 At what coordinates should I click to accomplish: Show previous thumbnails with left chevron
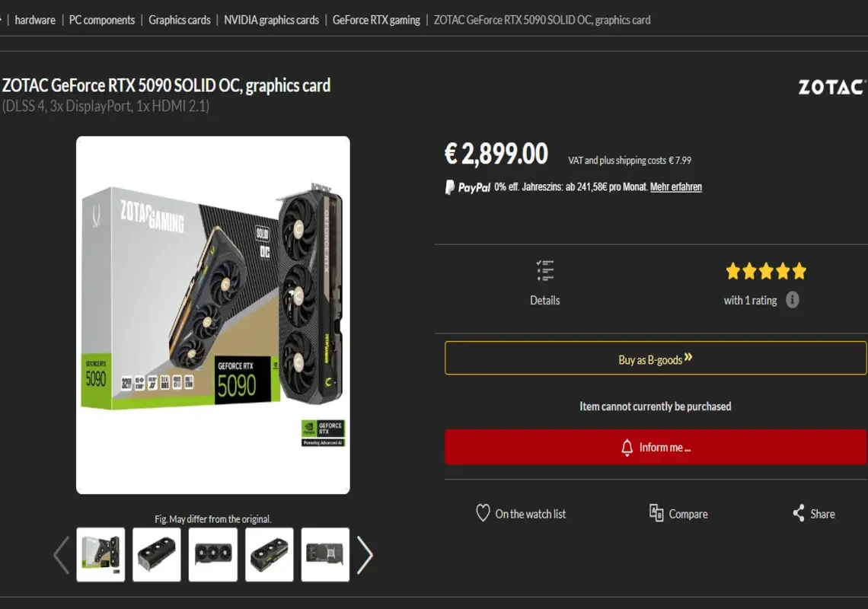[x=62, y=554]
